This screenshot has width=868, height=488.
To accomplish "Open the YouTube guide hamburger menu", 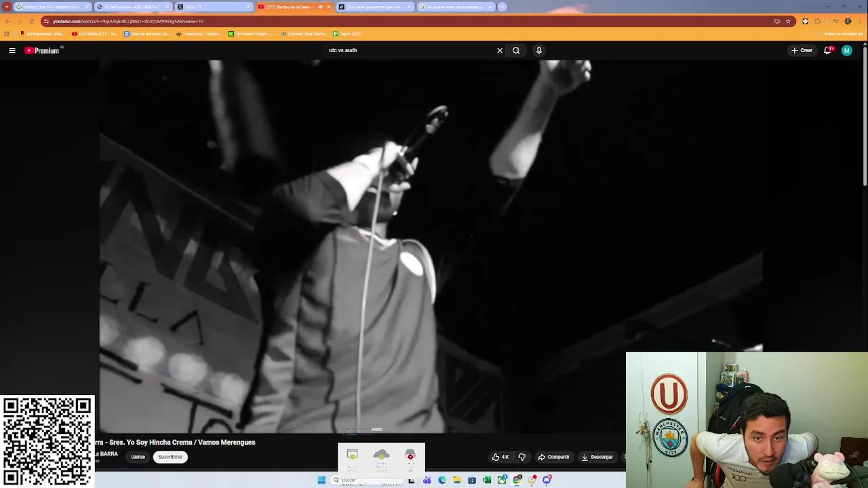I will pyautogui.click(x=12, y=50).
